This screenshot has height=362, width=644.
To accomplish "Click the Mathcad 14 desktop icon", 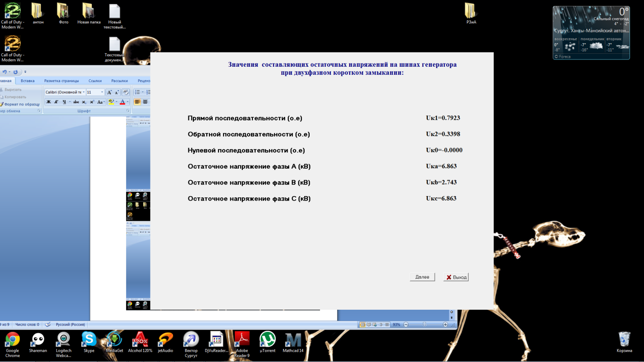I will 293,343.
